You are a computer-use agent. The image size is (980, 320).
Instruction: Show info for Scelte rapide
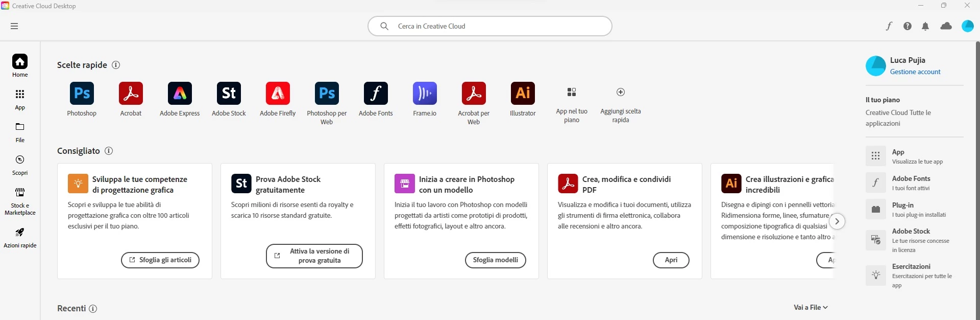[x=116, y=65]
